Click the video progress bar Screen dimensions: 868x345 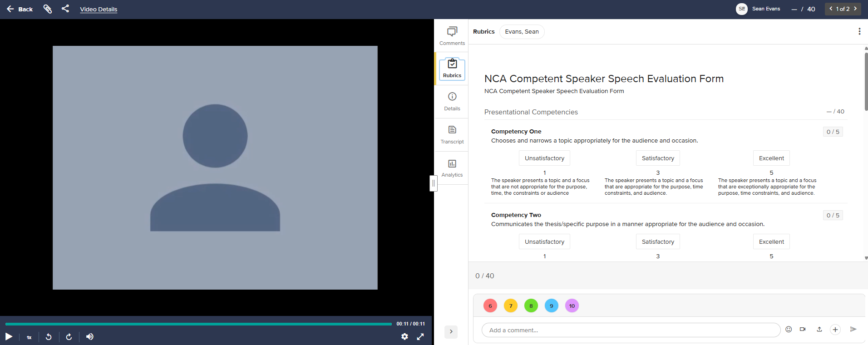[198, 324]
